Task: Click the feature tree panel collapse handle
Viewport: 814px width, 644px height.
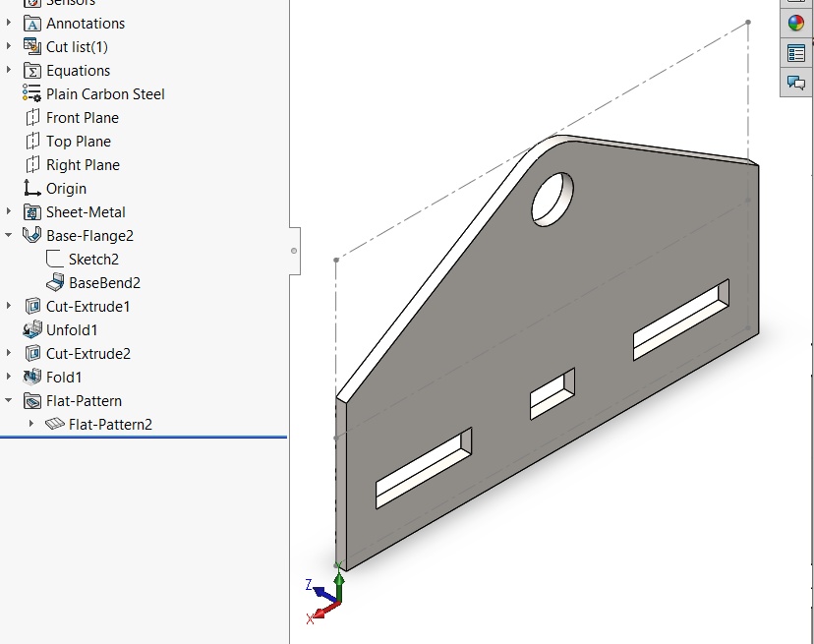Action: (x=294, y=251)
